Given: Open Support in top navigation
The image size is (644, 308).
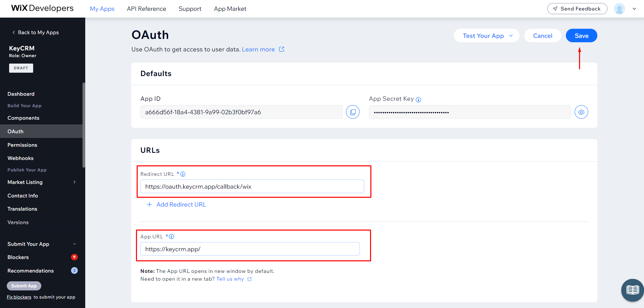Looking at the screenshot, I should point(190,9).
